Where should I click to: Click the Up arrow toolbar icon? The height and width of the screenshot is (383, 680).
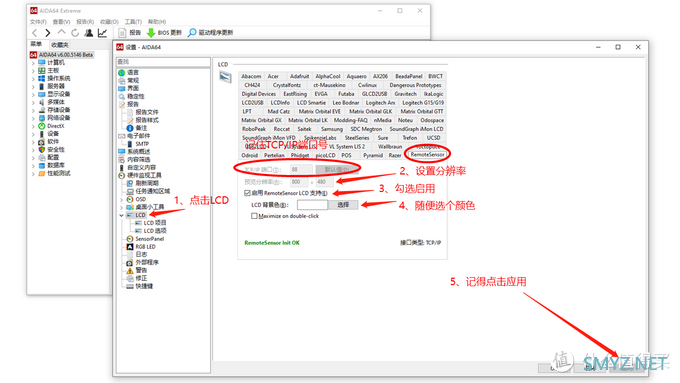point(62,33)
